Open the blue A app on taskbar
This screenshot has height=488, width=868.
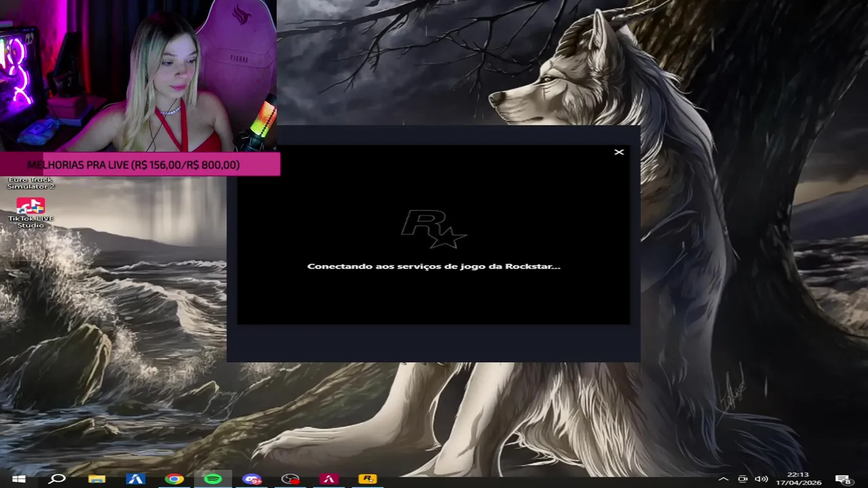[x=136, y=479]
